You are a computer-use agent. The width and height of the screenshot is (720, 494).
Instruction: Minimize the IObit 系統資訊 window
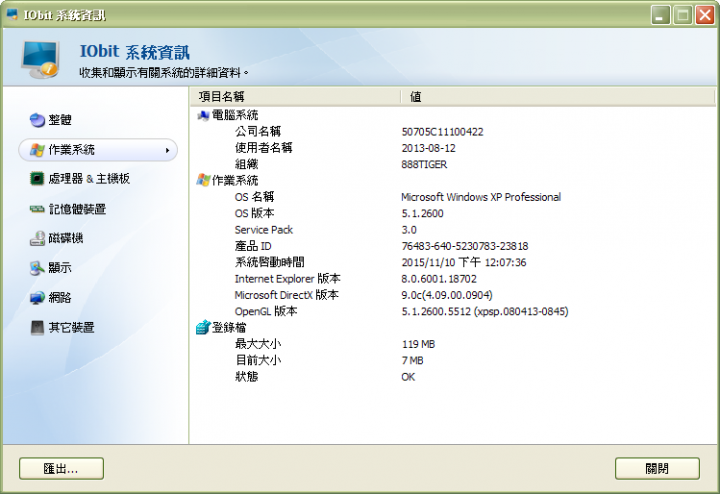[660, 15]
